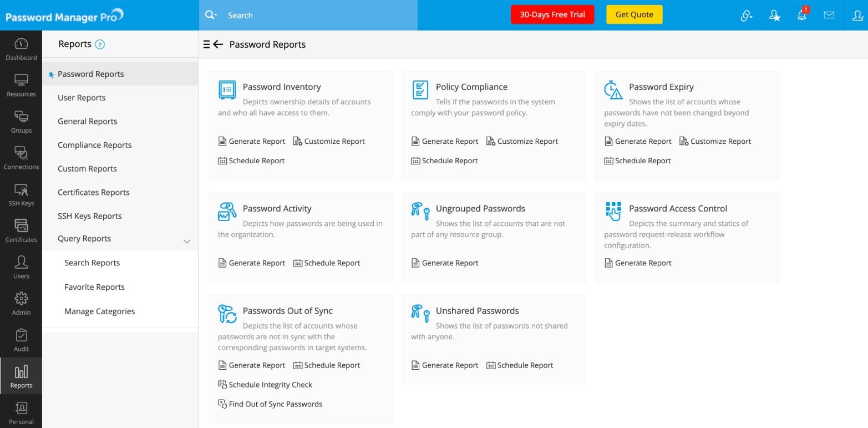Customize Report for Policy Compliance
The height and width of the screenshot is (428, 868).
point(522,142)
